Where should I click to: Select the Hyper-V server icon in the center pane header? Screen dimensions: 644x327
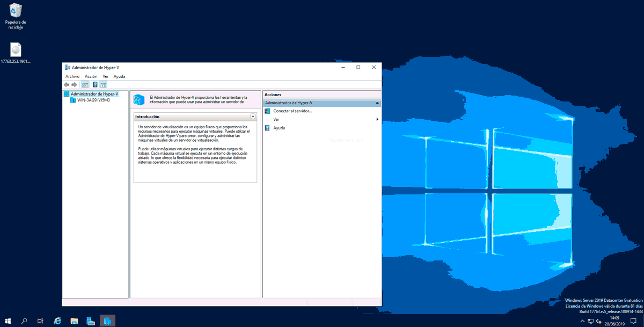click(139, 99)
